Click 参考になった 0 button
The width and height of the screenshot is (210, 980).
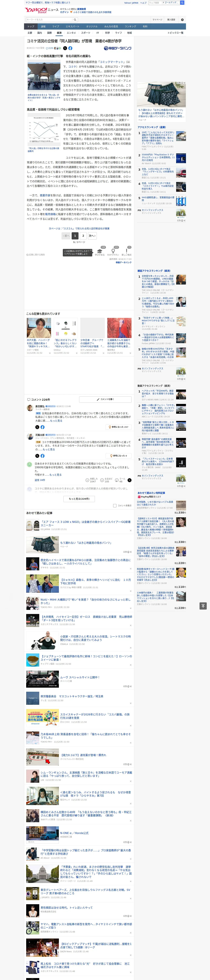click(119, 456)
